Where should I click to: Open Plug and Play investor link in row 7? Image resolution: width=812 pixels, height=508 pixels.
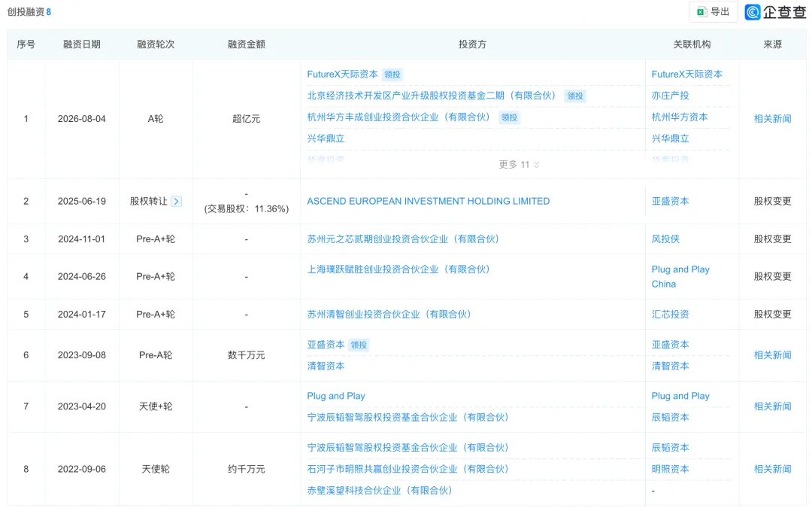(x=336, y=396)
